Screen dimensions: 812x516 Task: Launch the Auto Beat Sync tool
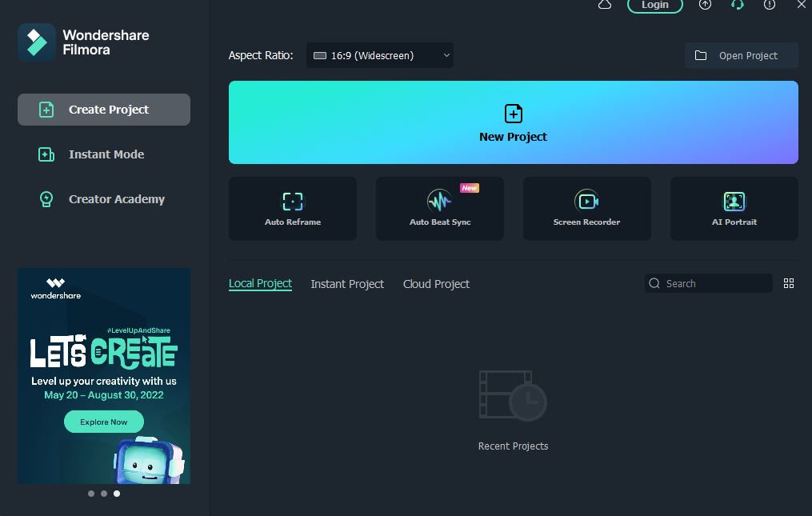pos(440,208)
